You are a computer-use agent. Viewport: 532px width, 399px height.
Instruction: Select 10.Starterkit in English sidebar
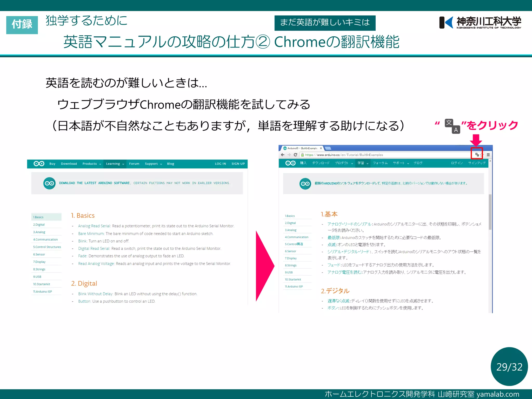pos(46,284)
